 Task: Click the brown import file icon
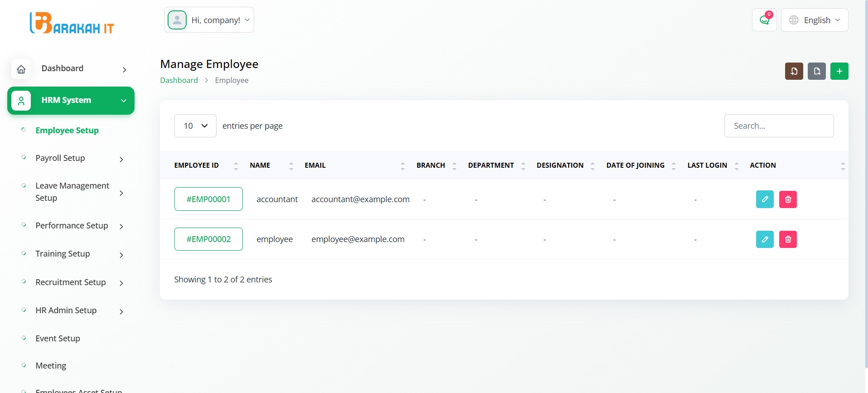coord(794,71)
